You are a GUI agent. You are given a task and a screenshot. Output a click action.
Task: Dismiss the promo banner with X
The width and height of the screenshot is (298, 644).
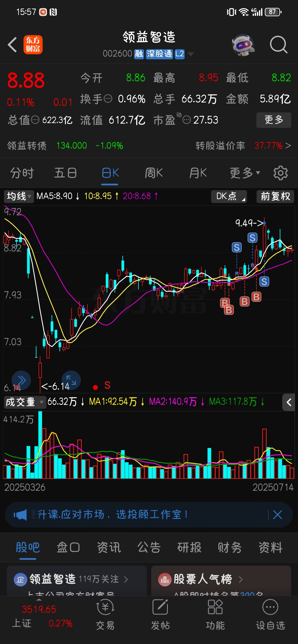[278, 515]
